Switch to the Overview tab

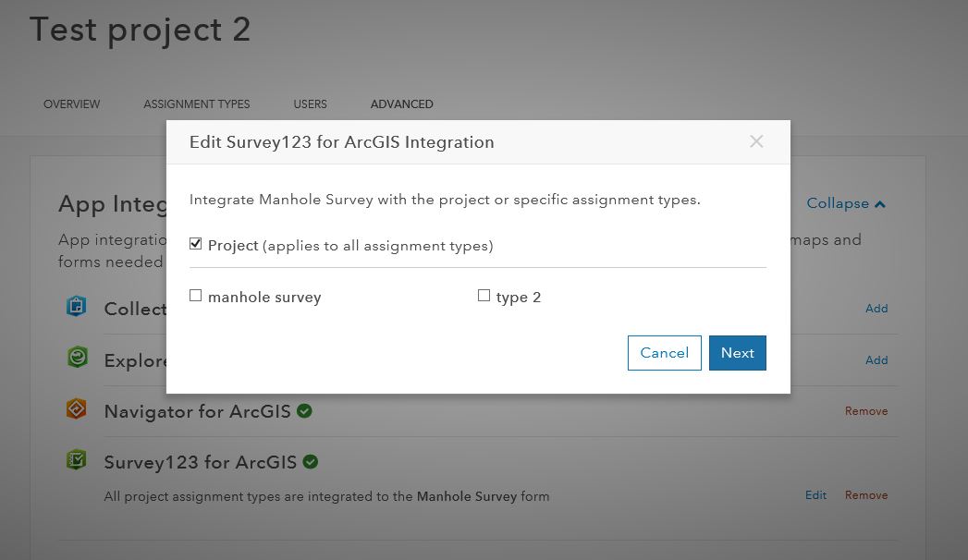(x=71, y=104)
